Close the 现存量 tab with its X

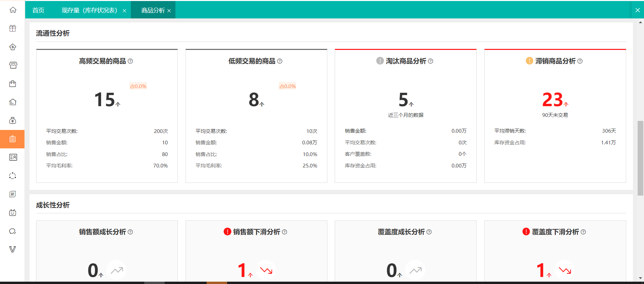pyautogui.click(x=124, y=11)
